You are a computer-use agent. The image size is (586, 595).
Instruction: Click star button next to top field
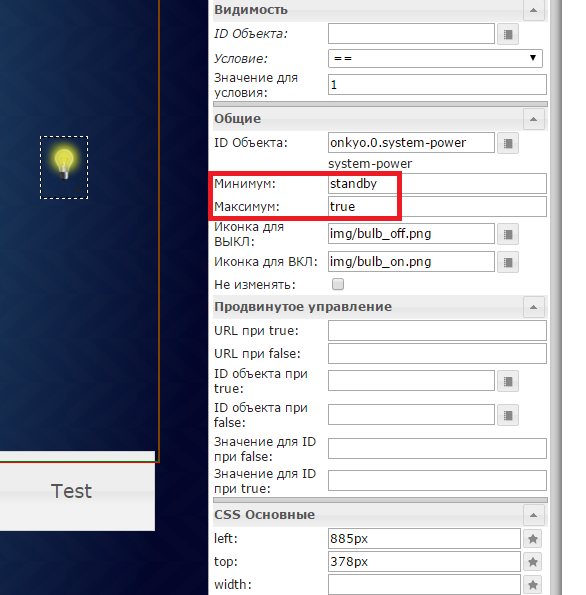pyautogui.click(x=532, y=562)
